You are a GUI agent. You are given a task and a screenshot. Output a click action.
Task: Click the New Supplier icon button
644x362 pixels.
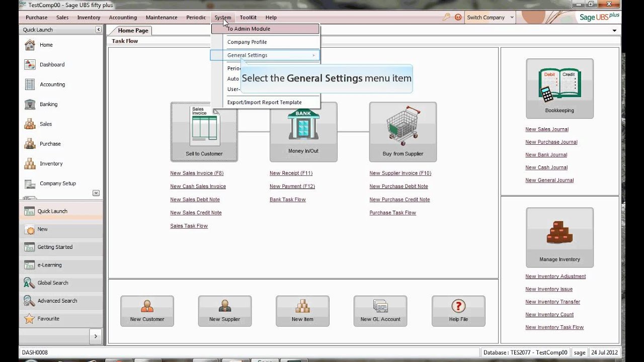224,311
